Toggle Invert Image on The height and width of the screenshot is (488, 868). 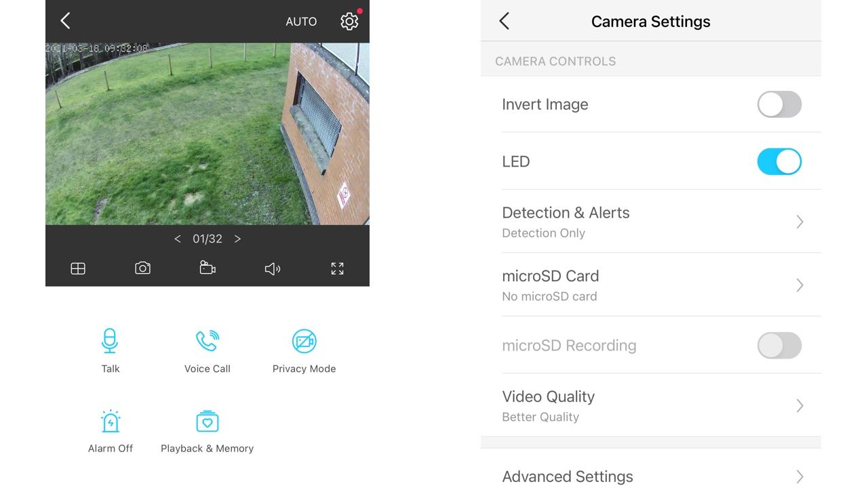point(778,104)
